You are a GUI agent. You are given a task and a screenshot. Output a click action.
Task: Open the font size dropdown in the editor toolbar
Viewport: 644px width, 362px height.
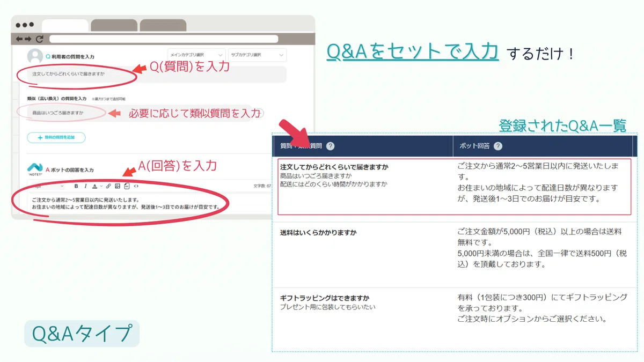pyautogui.click(x=47, y=186)
